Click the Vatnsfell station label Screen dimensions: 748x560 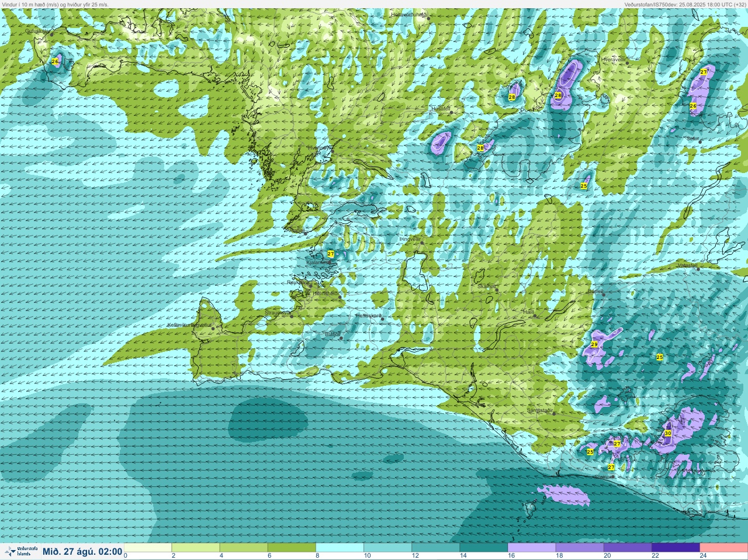pos(687,265)
